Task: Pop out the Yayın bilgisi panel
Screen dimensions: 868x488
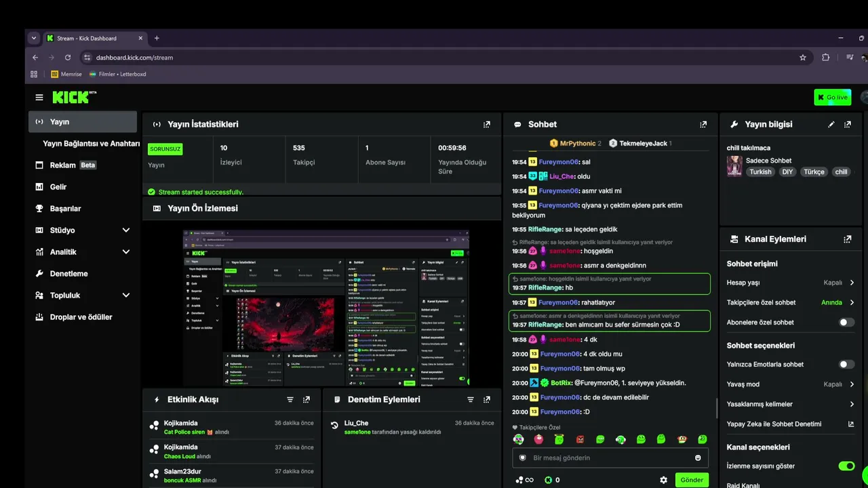Action: tap(848, 125)
